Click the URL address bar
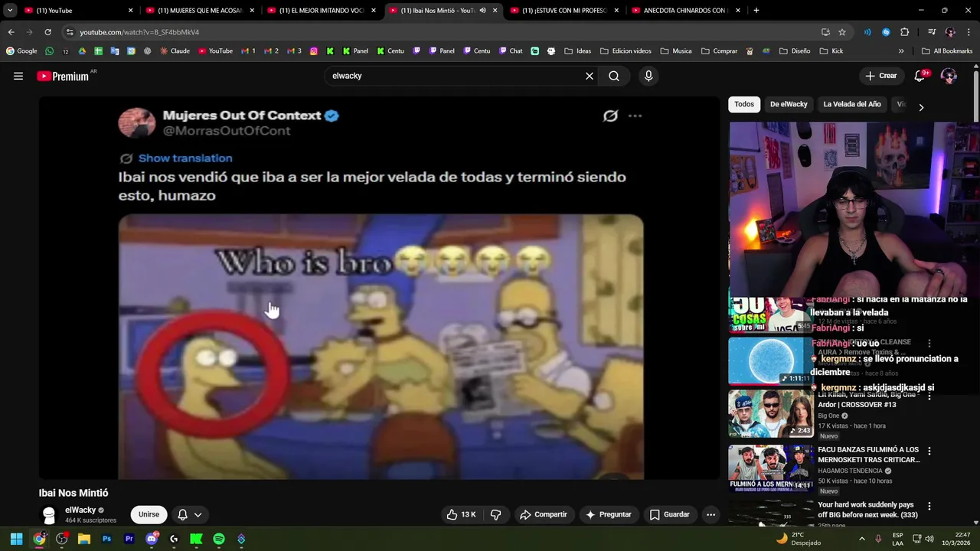Screen dimensions: 980x551 (x=444, y=32)
